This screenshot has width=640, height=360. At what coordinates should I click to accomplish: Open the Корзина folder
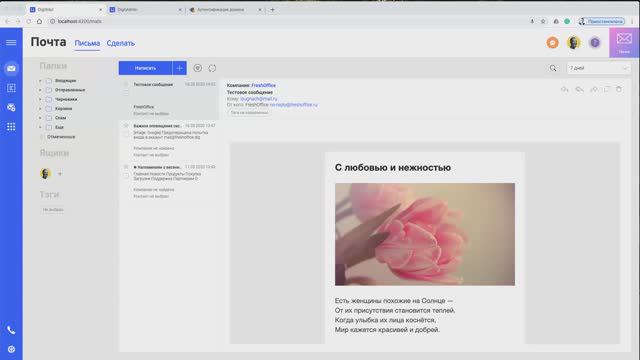click(x=63, y=109)
